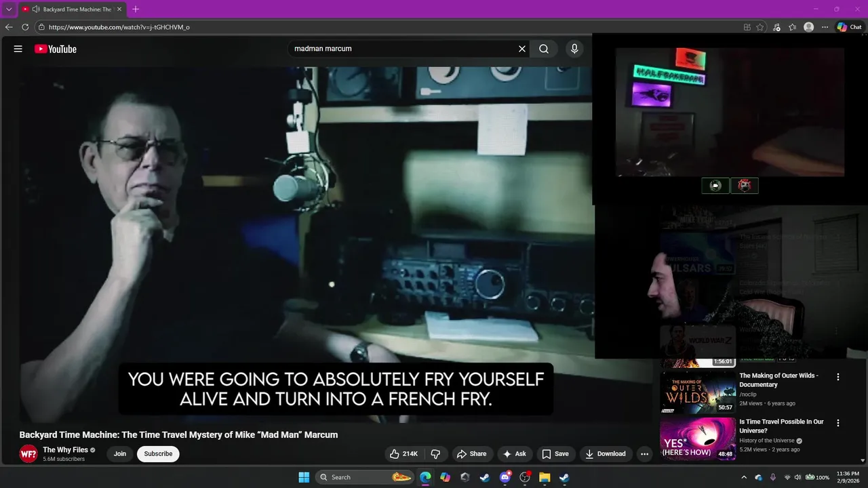Image resolution: width=868 pixels, height=488 pixels.
Task: Open The Why Files channel avatar
Action: (x=28, y=454)
